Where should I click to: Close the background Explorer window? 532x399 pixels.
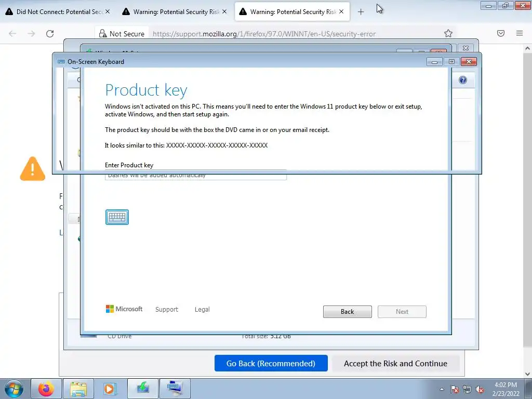(466, 48)
